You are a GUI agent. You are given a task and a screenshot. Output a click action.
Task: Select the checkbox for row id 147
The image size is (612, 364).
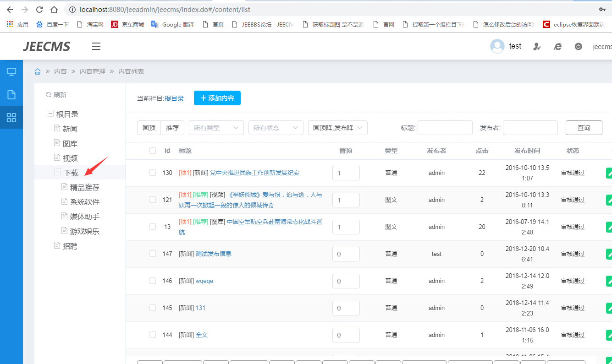coord(153,254)
